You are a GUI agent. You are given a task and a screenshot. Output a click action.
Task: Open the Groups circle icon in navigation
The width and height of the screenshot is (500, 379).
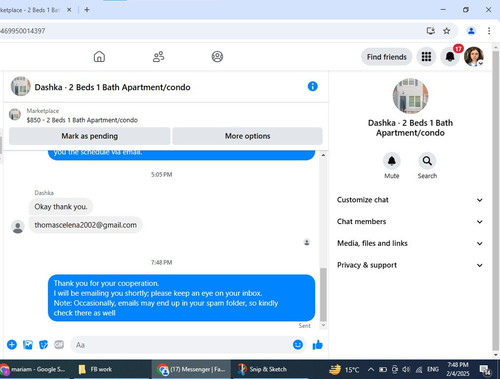coord(217,57)
